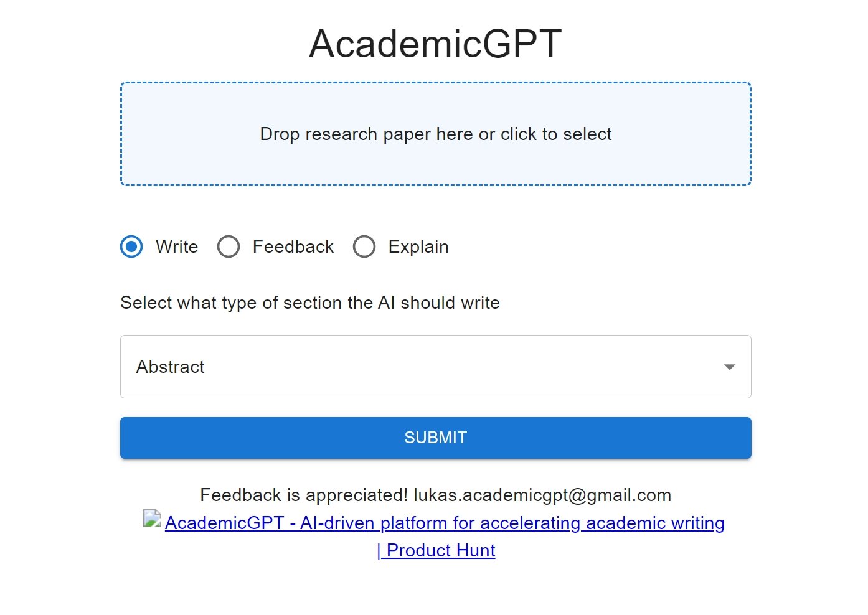Click the empty left edge of the upload box
The image size is (868, 615).
[x=149, y=134]
